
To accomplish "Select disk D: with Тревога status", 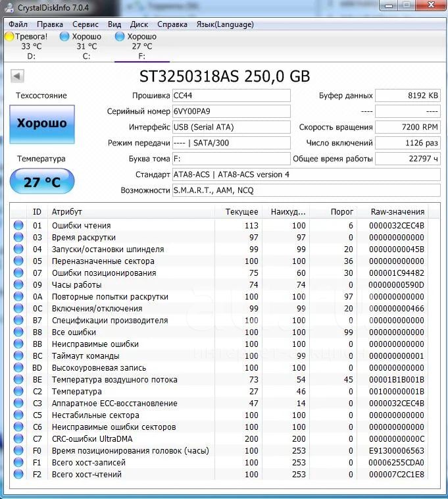I will pos(31,47).
